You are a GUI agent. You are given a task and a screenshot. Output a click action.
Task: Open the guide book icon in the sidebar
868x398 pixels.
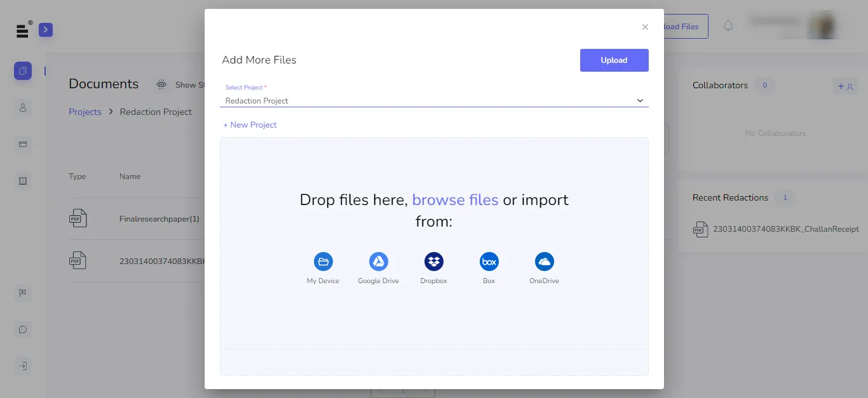point(23,181)
